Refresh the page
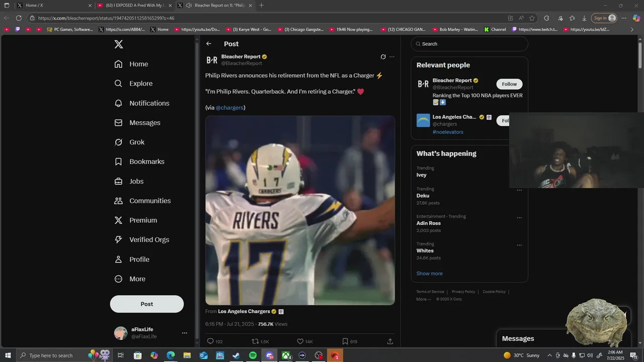 [x=19, y=18]
